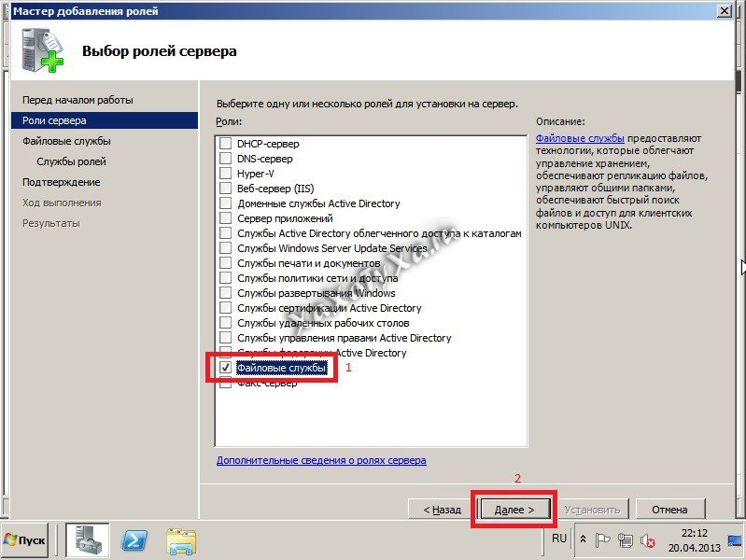746x560 pixels.
Task: Highlight the Сервер приложений role label
Action: pos(285,218)
